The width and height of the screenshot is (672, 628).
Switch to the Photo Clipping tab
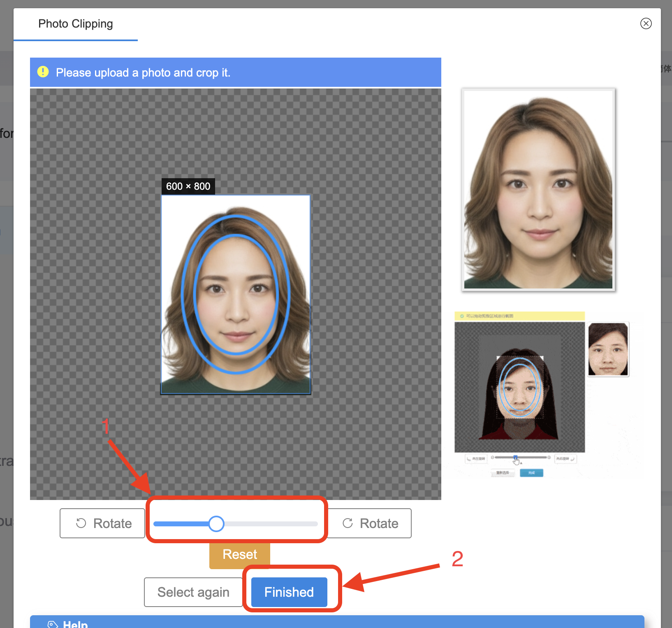tap(76, 24)
